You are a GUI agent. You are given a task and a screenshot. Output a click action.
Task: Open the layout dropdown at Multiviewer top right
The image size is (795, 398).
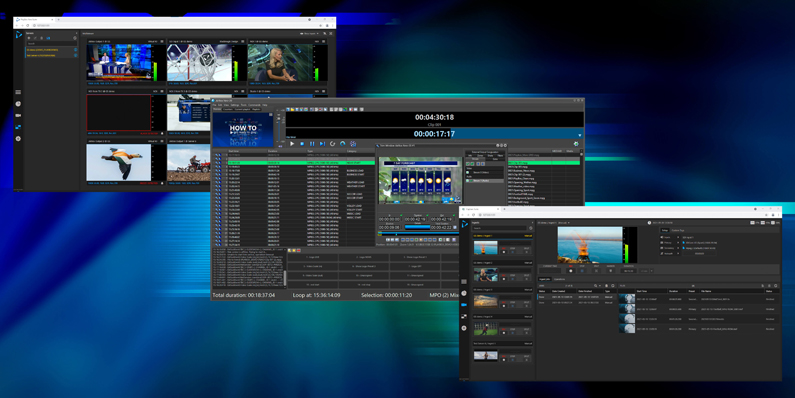click(309, 33)
